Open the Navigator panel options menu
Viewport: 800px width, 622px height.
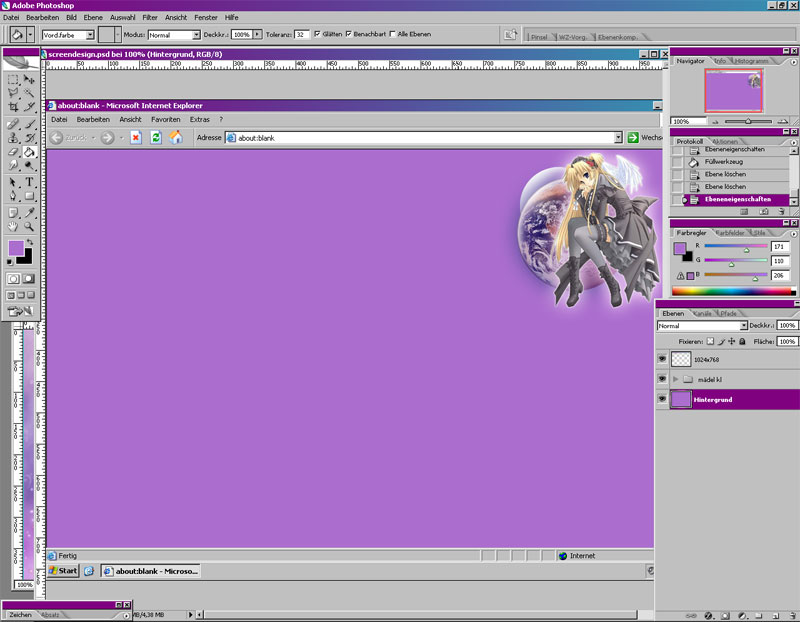793,62
